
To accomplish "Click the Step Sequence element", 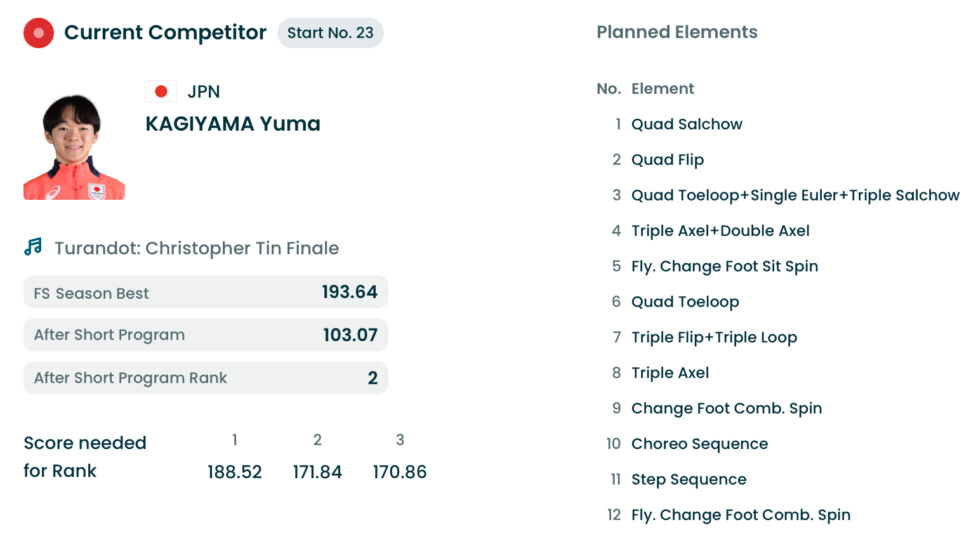I will coord(689,479).
